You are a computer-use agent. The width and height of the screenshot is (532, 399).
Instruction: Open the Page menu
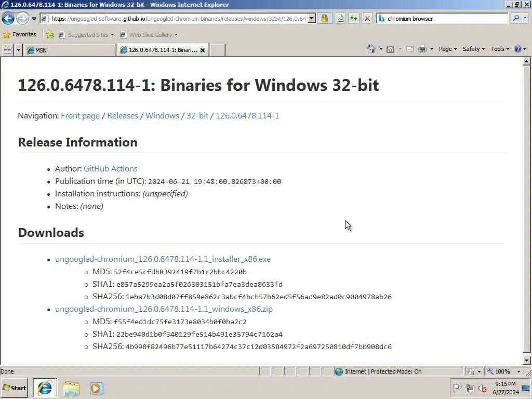pyautogui.click(x=447, y=49)
